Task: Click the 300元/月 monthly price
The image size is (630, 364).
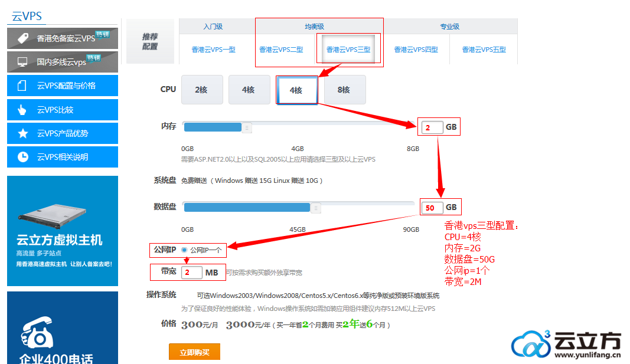Action: pos(200,324)
